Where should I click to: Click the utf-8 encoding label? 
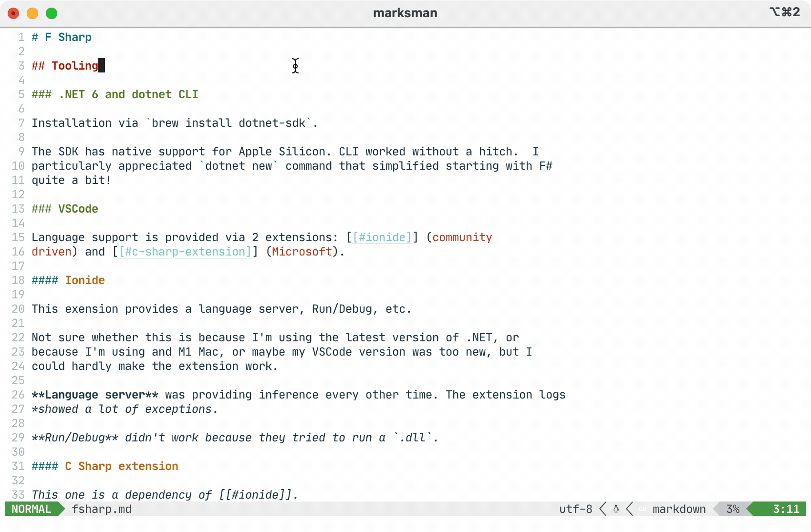click(576, 509)
